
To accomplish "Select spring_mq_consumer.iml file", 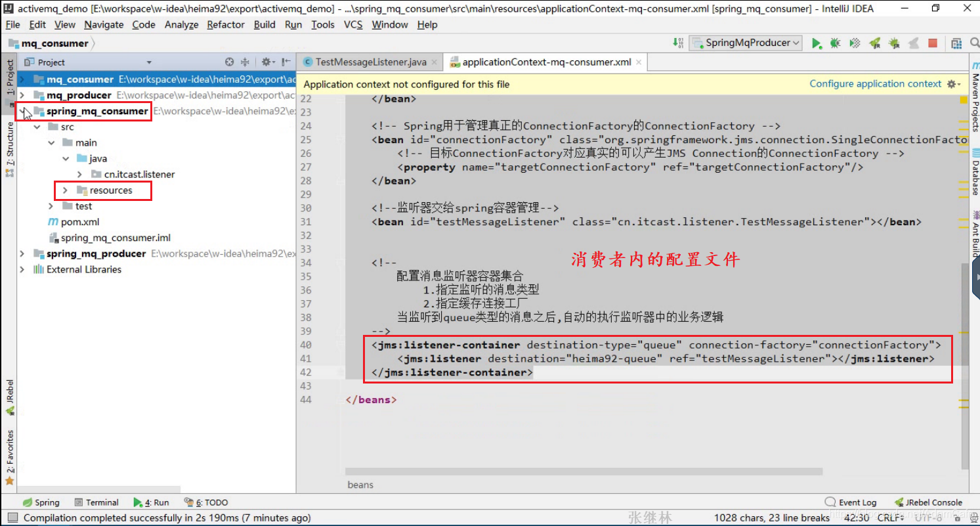I will click(x=116, y=238).
